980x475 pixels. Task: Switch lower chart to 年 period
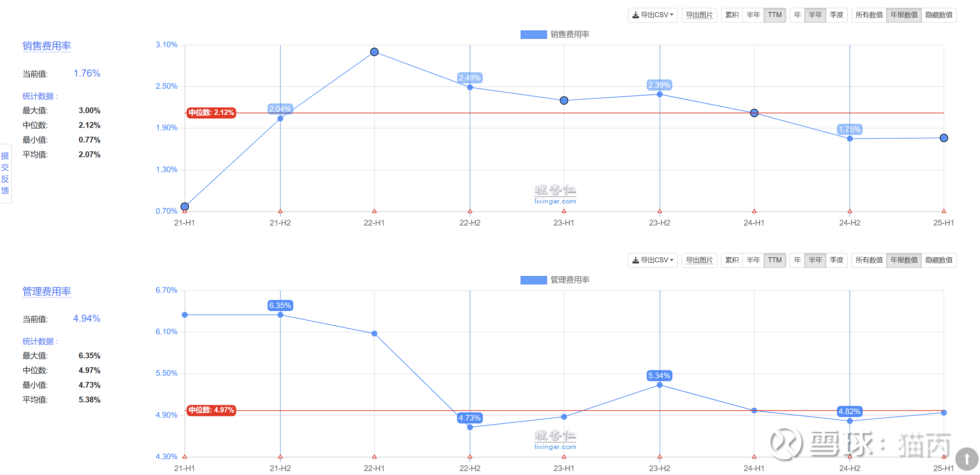coord(797,260)
